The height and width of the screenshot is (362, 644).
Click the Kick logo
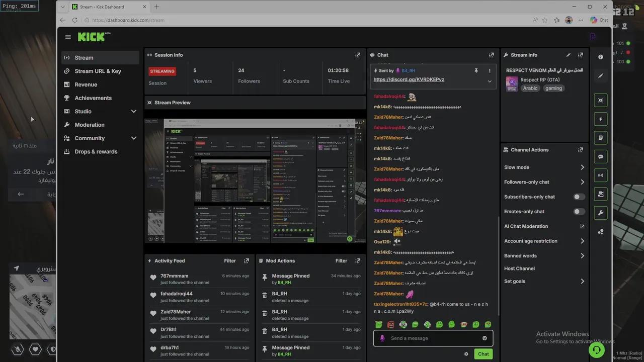tap(94, 37)
